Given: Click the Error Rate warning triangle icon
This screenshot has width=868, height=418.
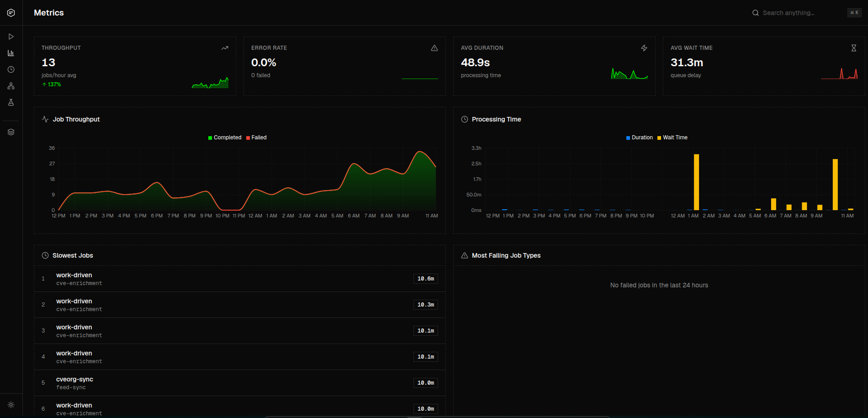Looking at the screenshot, I should (434, 48).
